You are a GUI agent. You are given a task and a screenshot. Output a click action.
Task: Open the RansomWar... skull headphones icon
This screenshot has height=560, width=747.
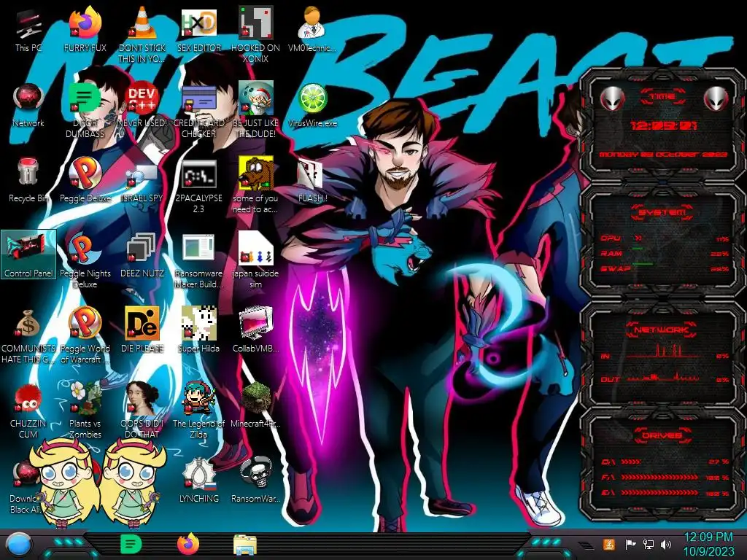pyautogui.click(x=256, y=480)
